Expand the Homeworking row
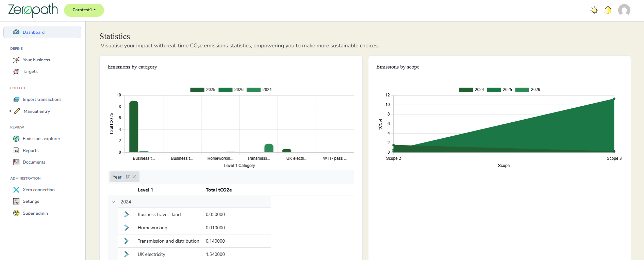The height and width of the screenshot is (260, 644). 126,228
